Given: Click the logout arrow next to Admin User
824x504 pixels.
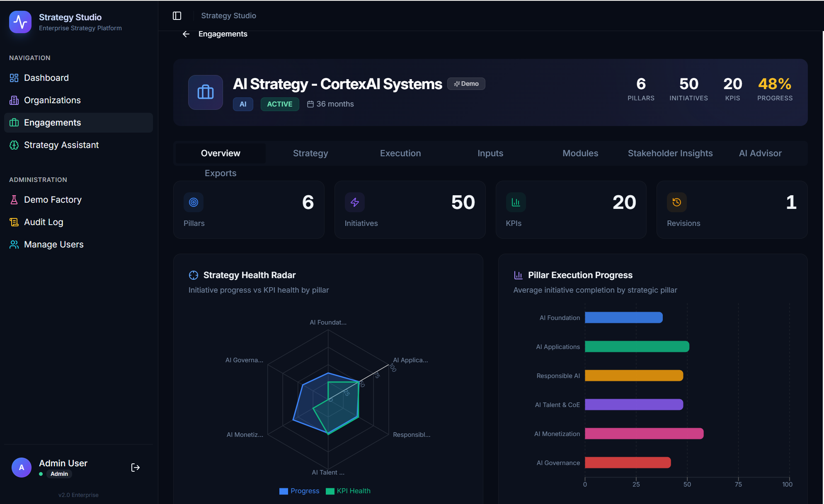Looking at the screenshot, I should click(135, 468).
